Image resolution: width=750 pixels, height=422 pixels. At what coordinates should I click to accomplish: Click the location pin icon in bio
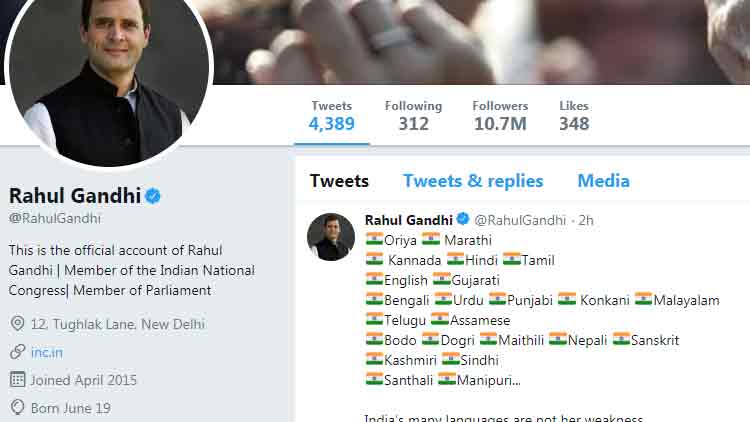(17, 324)
